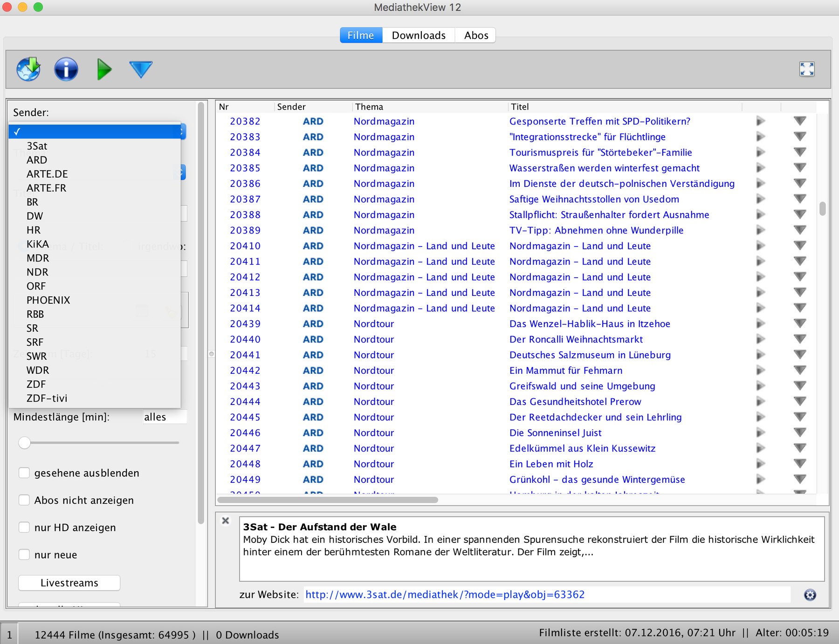This screenshot has width=839, height=644.
Task: Sort table by Nr column header
Action: tap(245, 107)
